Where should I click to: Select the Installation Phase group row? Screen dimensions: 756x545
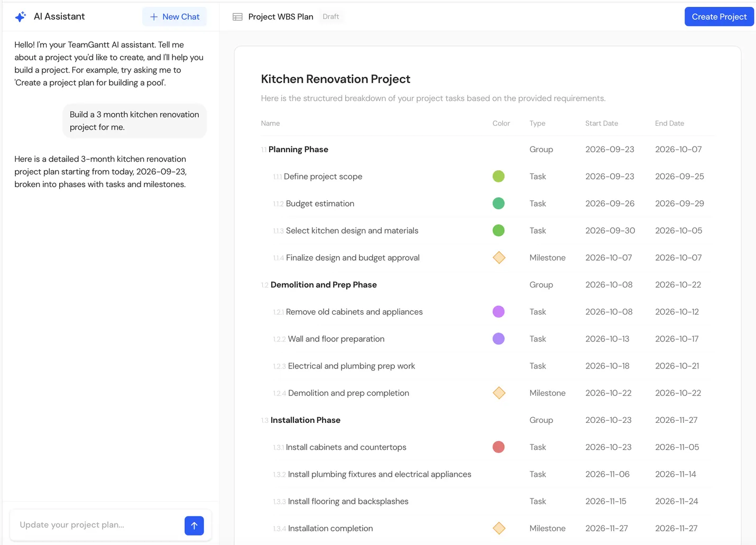click(487, 420)
